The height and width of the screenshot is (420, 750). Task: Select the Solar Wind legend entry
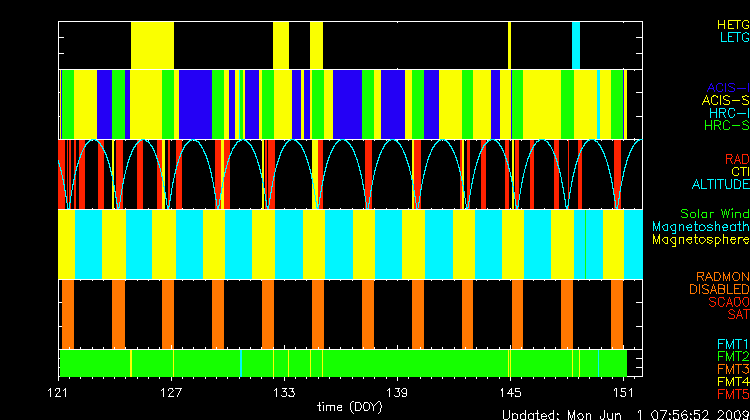point(714,214)
